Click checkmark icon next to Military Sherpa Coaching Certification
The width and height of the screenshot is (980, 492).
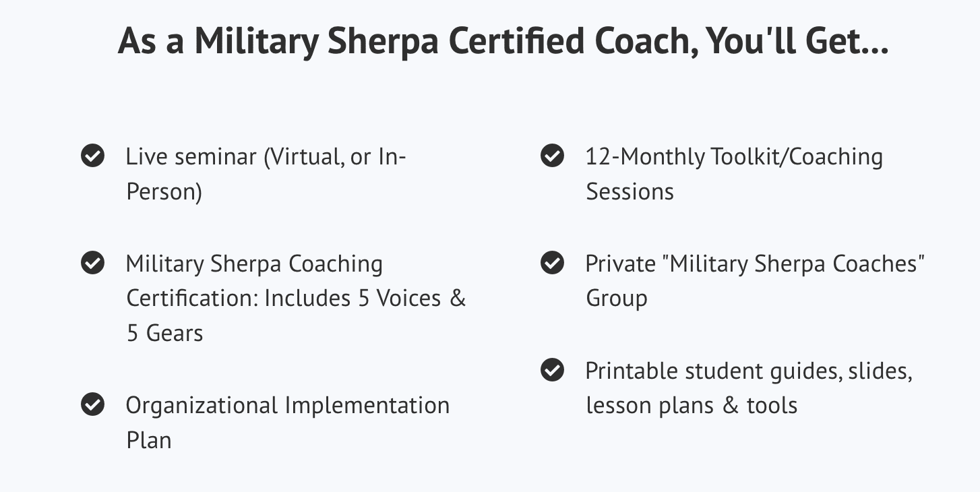tap(92, 263)
